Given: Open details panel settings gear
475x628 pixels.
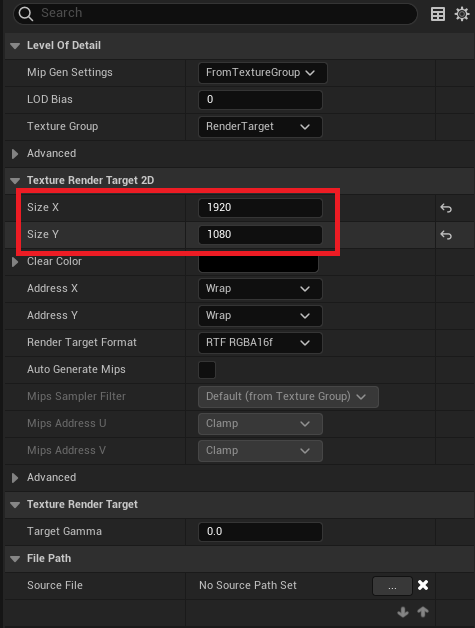Looking at the screenshot, I should [x=462, y=14].
